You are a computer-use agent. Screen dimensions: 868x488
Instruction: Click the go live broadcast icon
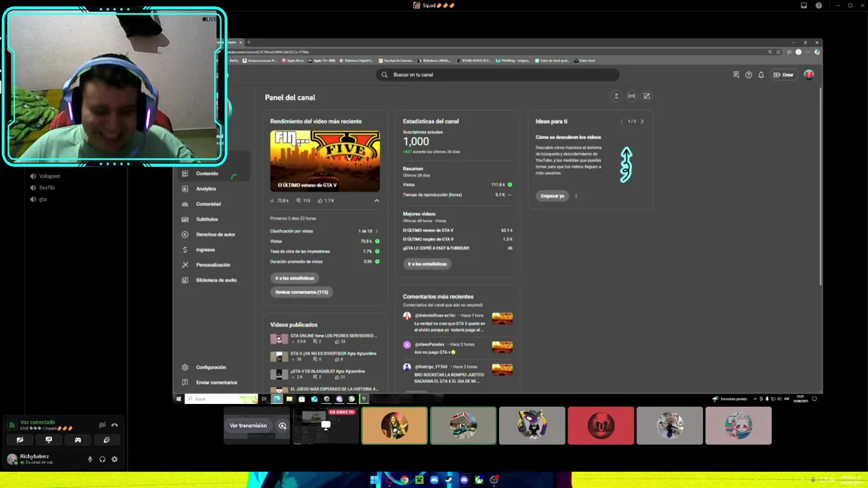pos(631,96)
